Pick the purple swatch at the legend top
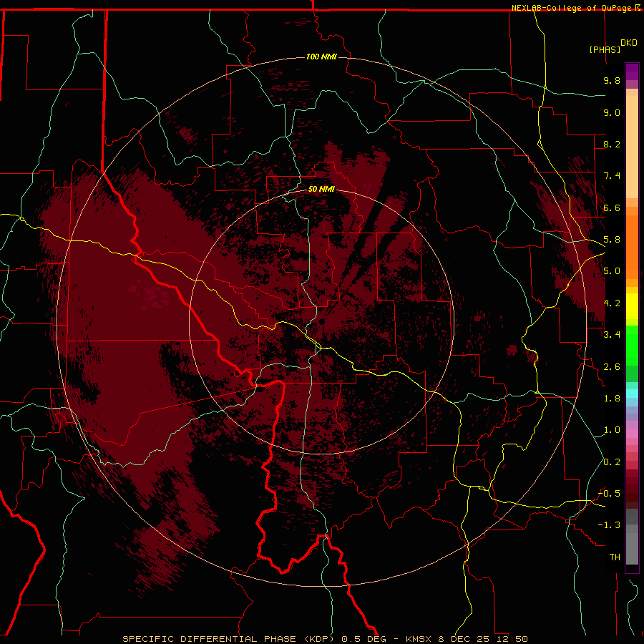This screenshot has height=644, width=644. point(632,72)
